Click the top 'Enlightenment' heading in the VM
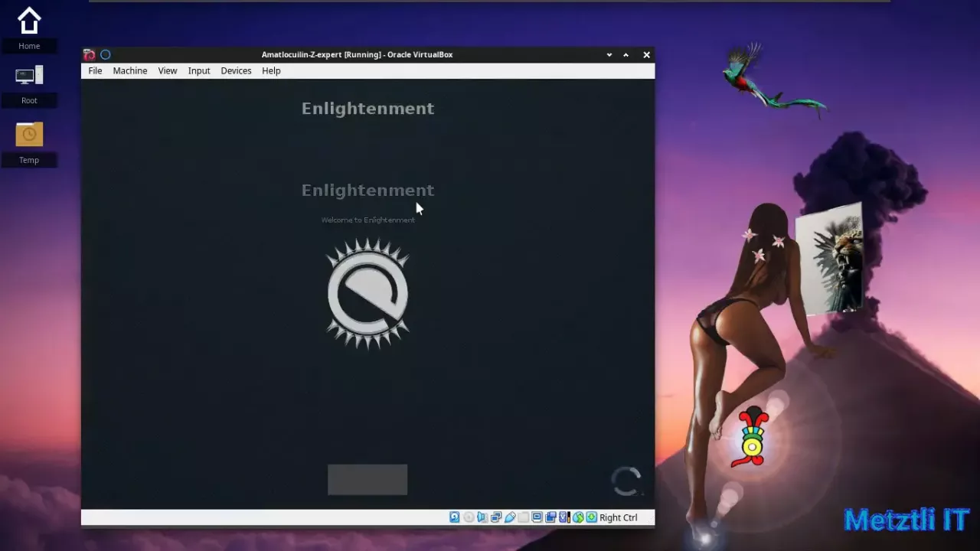This screenshot has width=980, height=551. coord(367,109)
